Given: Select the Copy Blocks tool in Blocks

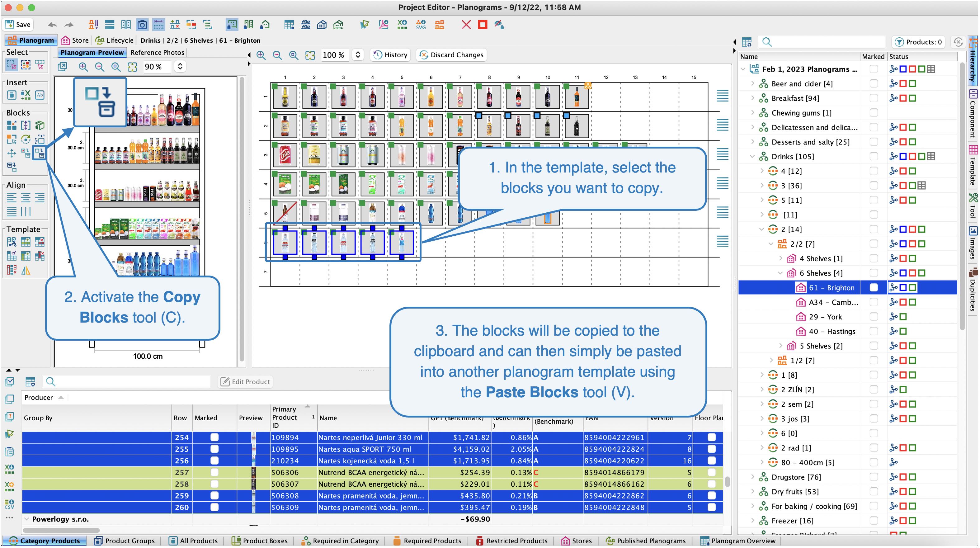Looking at the screenshot, I should pos(40,153).
